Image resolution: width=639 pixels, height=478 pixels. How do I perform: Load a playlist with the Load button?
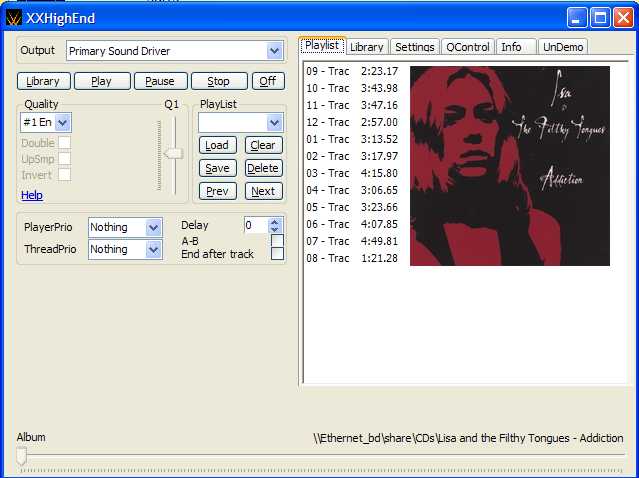click(x=218, y=145)
